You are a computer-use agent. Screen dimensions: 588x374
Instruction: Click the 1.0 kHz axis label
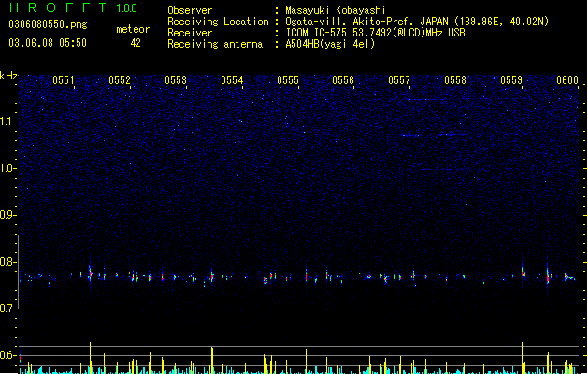(x=7, y=168)
